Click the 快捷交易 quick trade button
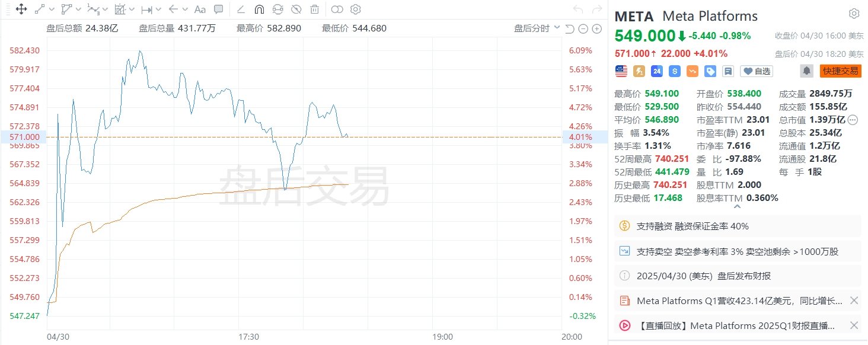This screenshot has width=868, height=345. click(x=840, y=71)
